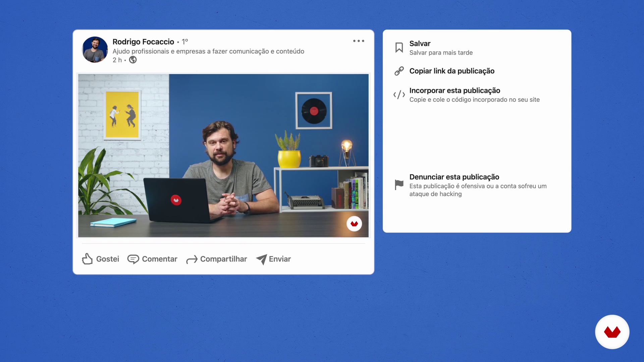Screen dimensions: 644x362
Task: Open Rodrigo Focaccio's name link
Action: (x=143, y=42)
